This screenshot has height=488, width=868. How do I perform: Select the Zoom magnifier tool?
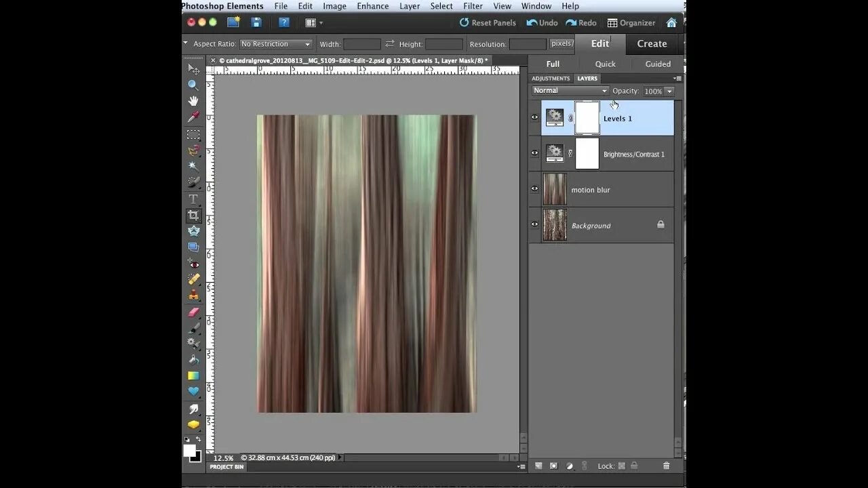click(x=193, y=85)
